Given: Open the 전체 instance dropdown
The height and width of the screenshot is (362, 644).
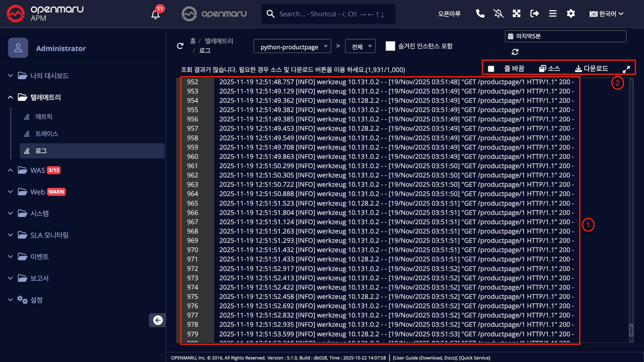Looking at the screenshot, I should tap(360, 47).
